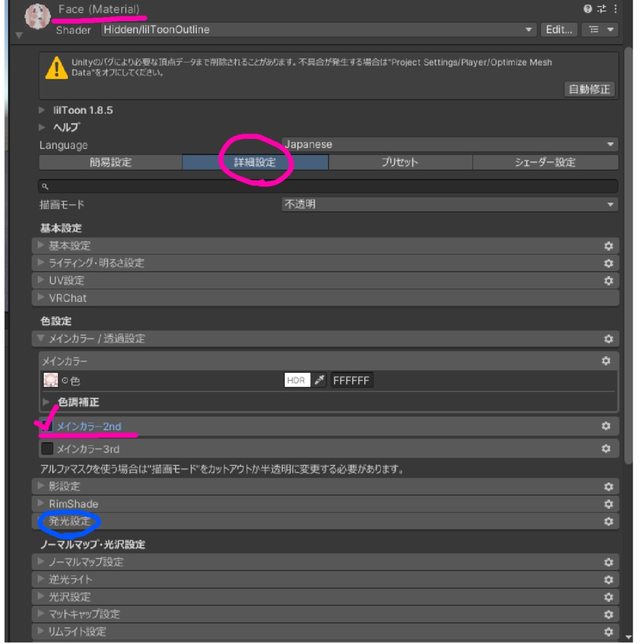Viewport: 644px width, 644px height.
Task: Expand the UV設定 section
Action: (325, 280)
